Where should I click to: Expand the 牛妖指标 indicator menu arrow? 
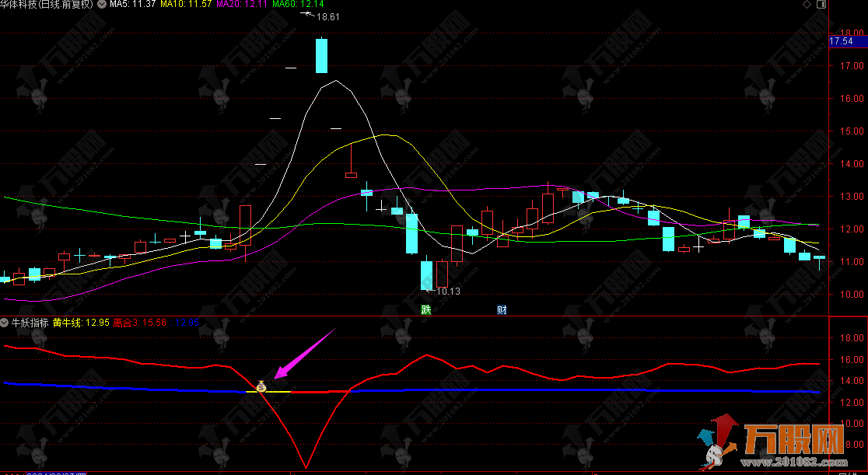pyautogui.click(x=5, y=322)
